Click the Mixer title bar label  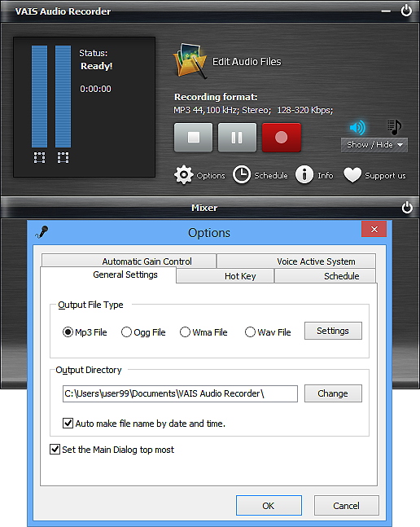pos(204,208)
